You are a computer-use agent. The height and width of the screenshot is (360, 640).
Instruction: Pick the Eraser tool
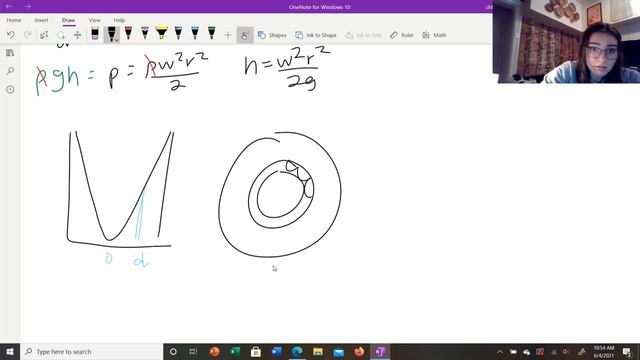pos(95,33)
